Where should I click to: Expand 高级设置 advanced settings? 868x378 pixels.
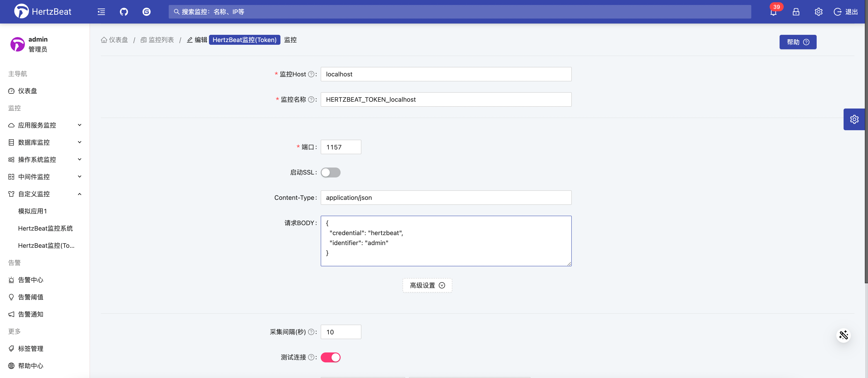click(x=427, y=285)
